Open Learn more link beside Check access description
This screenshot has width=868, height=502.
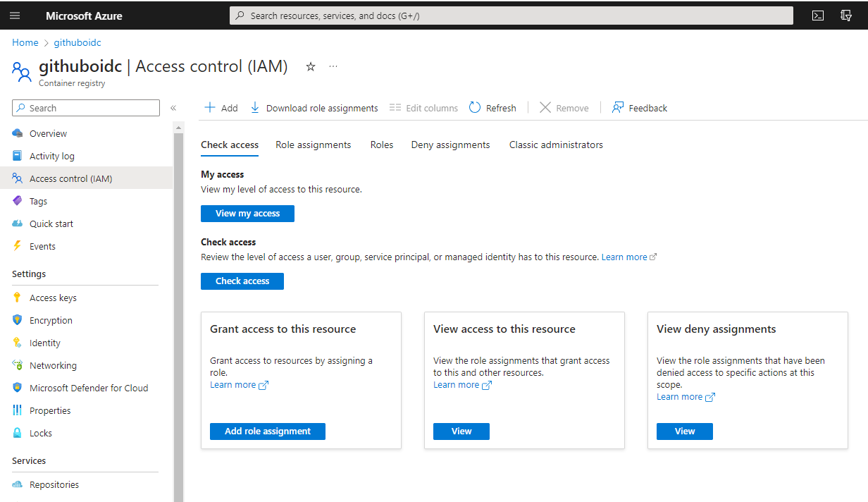[629, 257]
